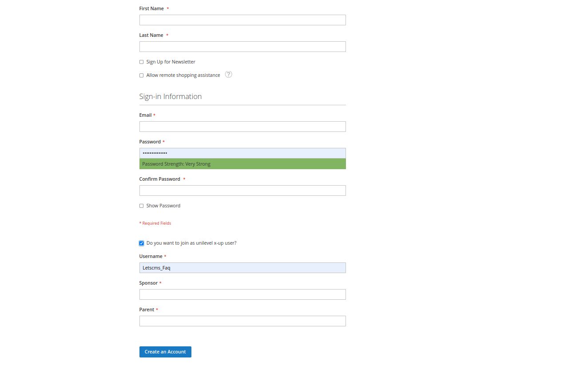Click into the First Name input field
Screen dimensions: 588x369
tap(242, 20)
